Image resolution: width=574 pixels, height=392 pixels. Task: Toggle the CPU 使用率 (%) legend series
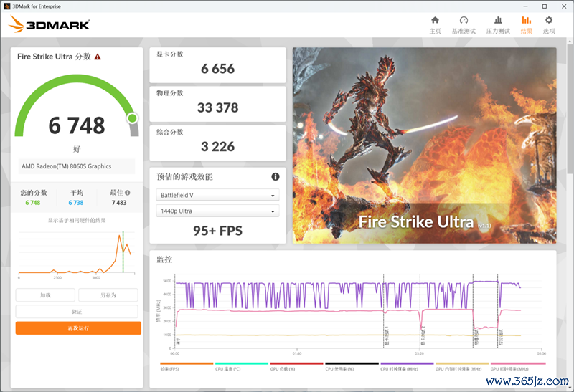(352, 366)
